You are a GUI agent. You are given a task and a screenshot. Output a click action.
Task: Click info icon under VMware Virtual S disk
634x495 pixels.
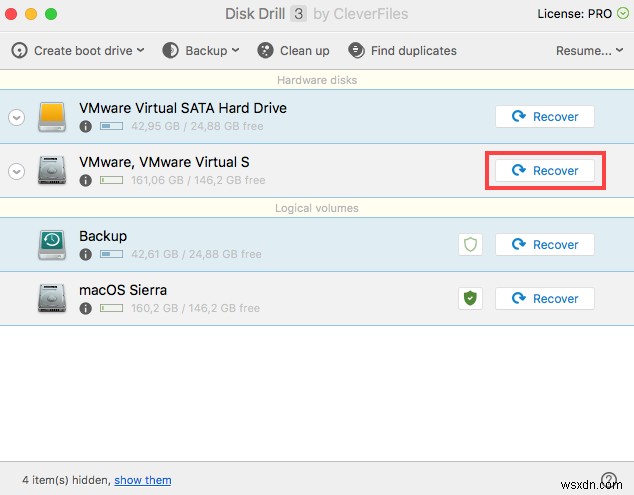85,181
